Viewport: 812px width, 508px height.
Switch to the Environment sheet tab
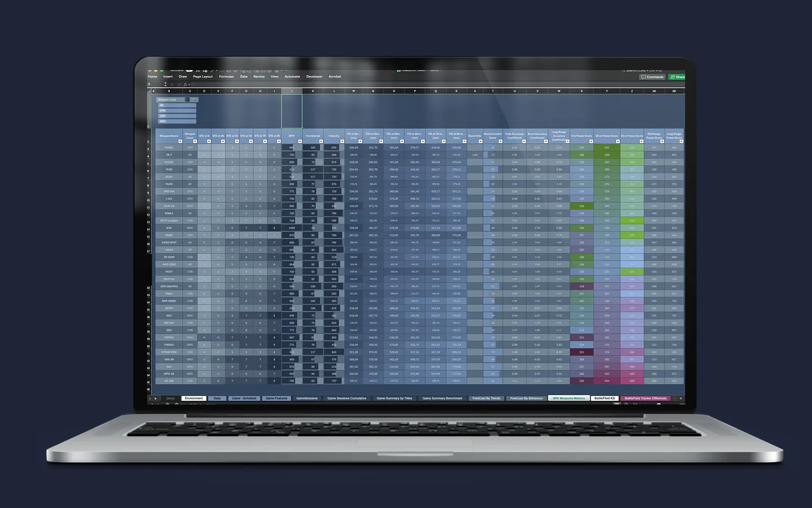[x=194, y=398]
